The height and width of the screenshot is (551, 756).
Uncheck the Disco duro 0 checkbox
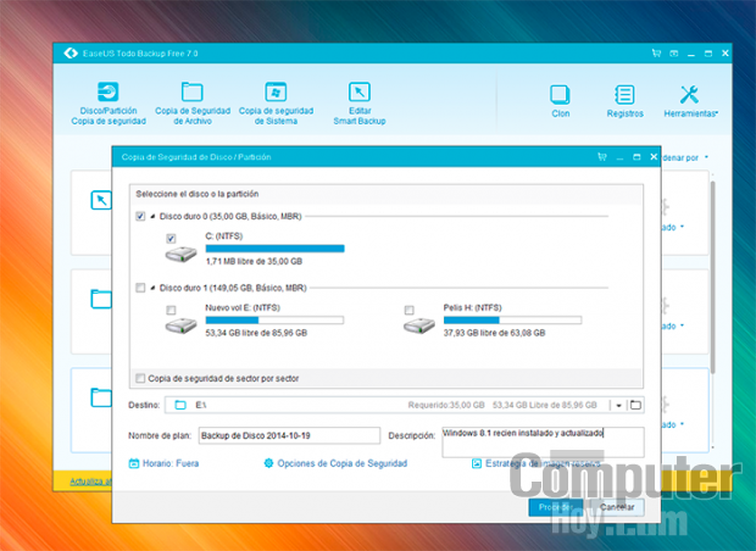tap(140, 216)
